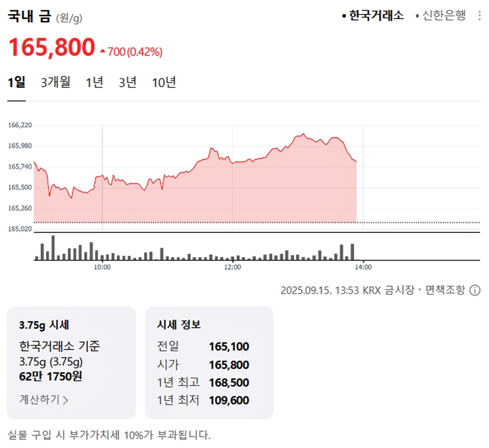Click the red up-triangle price change indicator
The image size is (489, 448).
(x=103, y=52)
